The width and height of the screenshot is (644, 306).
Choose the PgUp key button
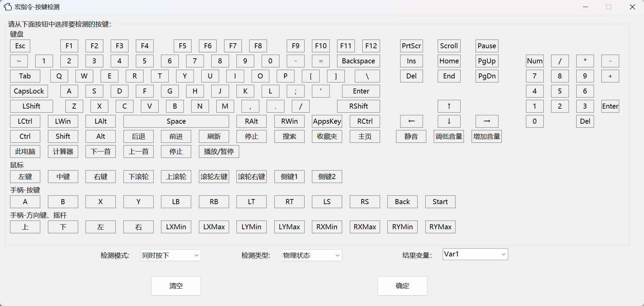pos(487,61)
